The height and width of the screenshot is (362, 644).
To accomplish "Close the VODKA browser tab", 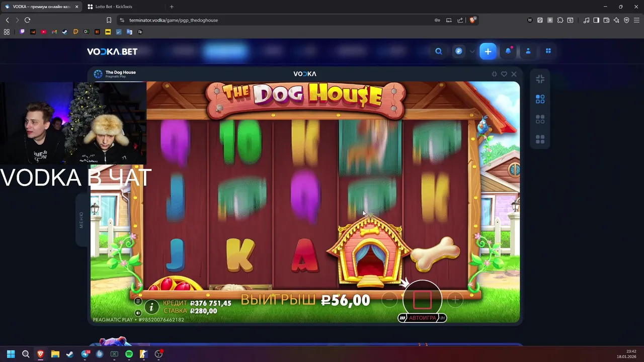I will click(x=76, y=7).
